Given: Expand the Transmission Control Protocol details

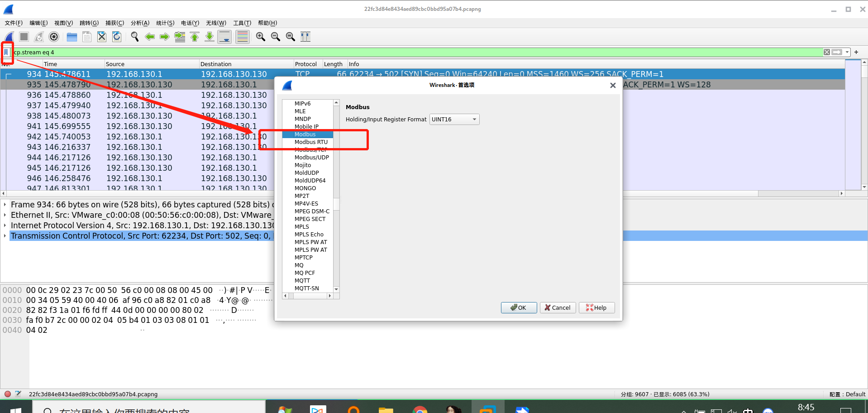Looking at the screenshot, I should pos(5,235).
